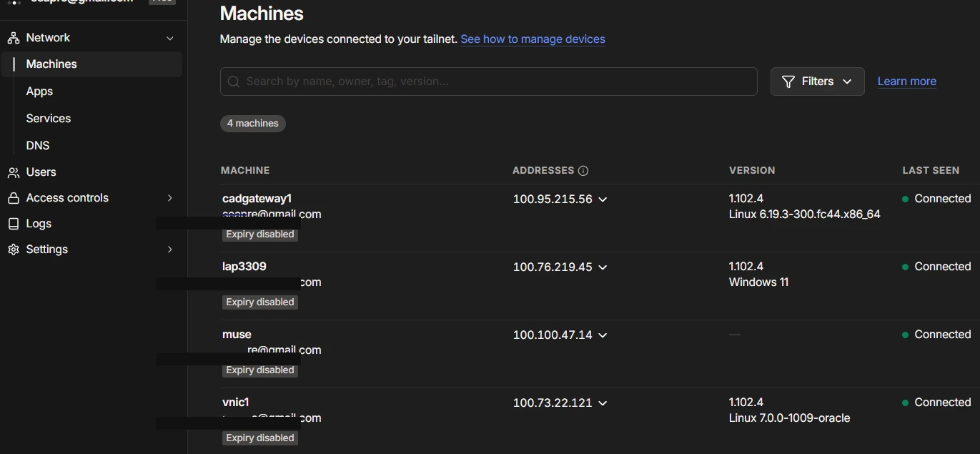Screen dimensions: 980x454
Task: Click the VERSION column header
Action: 752,171
